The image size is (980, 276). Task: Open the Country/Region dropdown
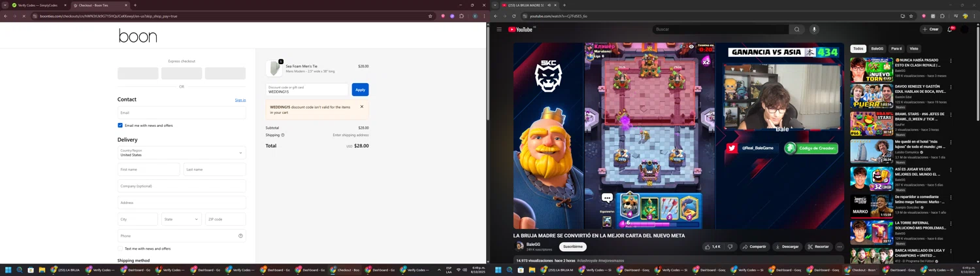[x=182, y=153]
